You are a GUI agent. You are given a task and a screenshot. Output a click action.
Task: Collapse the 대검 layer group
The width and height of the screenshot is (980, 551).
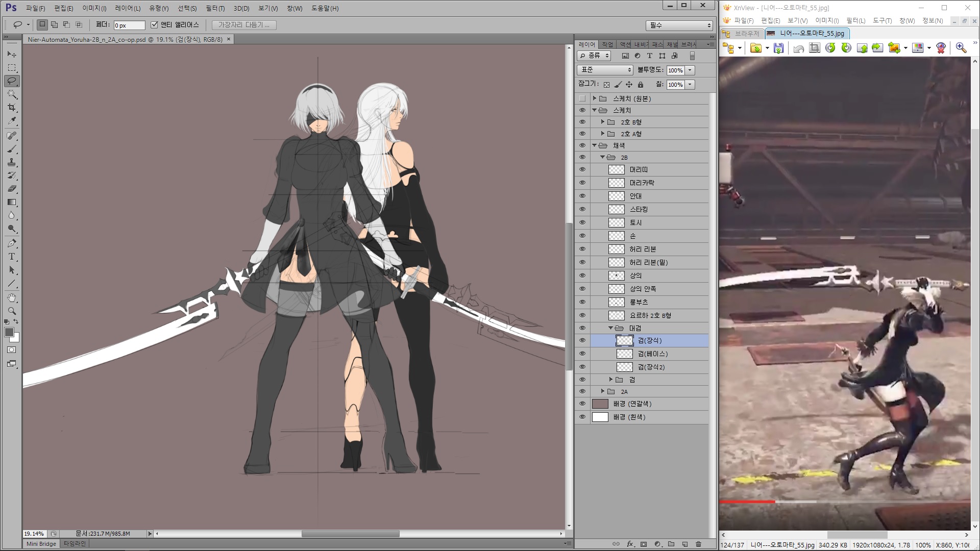point(610,328)
